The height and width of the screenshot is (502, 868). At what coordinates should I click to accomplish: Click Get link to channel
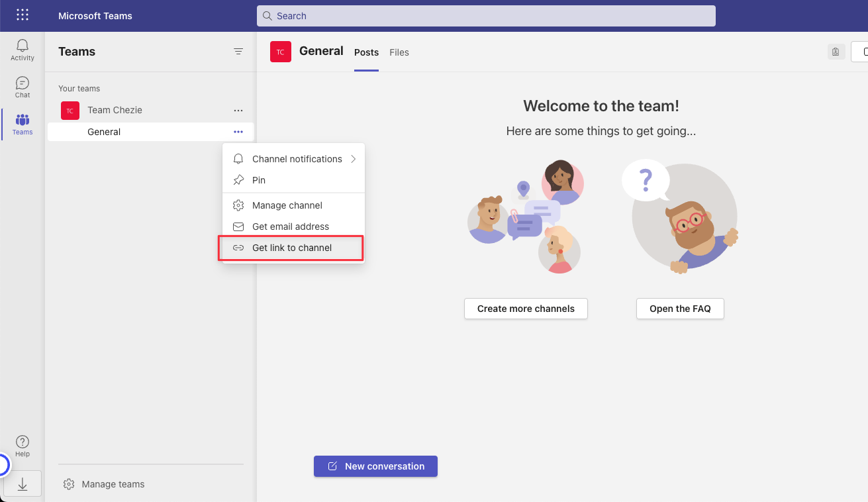292,248
